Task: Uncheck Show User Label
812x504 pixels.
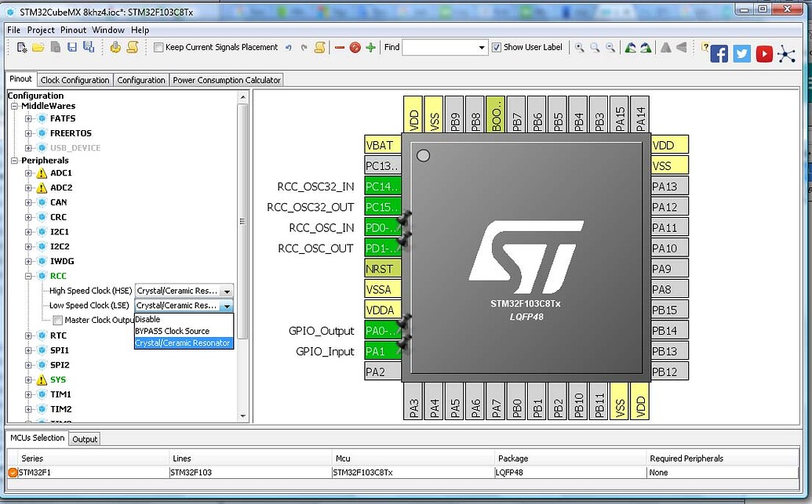Action: click(x=497, y=47)
